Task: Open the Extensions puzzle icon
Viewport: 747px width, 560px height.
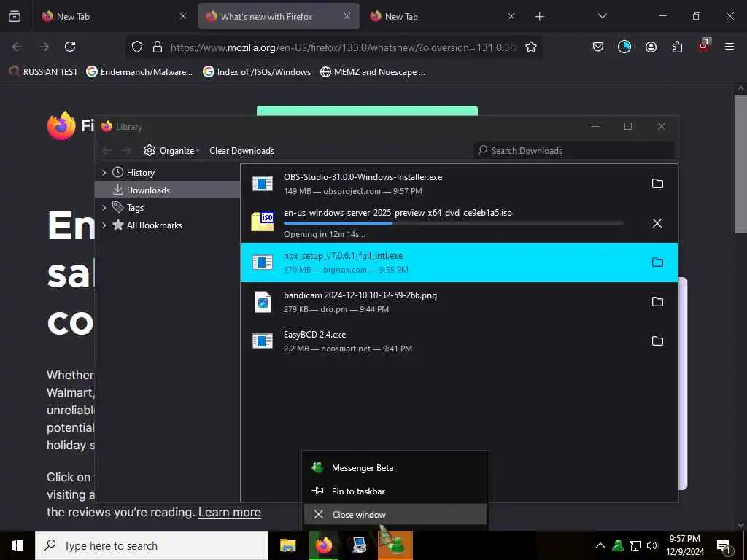Action: click(677, 47)
